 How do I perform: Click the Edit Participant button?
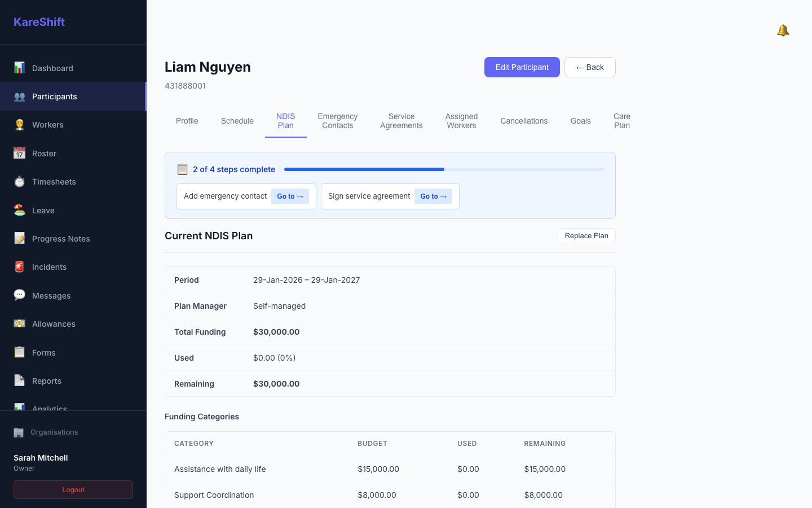pyautogui.click(x=522, y=67)
